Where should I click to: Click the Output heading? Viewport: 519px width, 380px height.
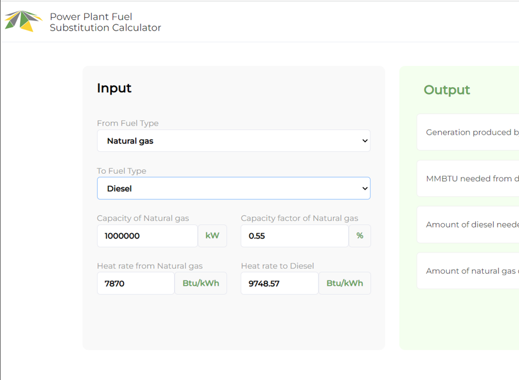[x=447, y=90]
